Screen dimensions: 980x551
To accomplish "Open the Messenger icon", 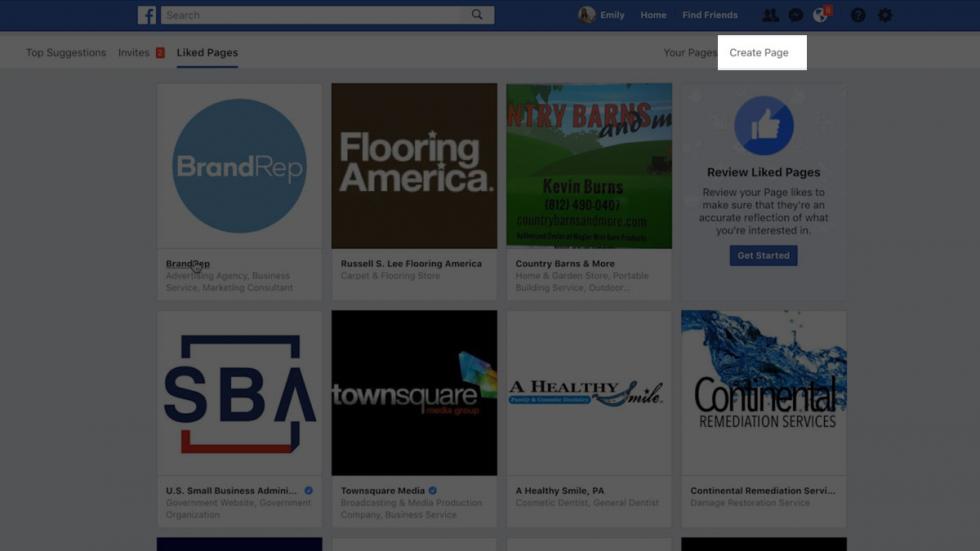I will click(796, 15).
